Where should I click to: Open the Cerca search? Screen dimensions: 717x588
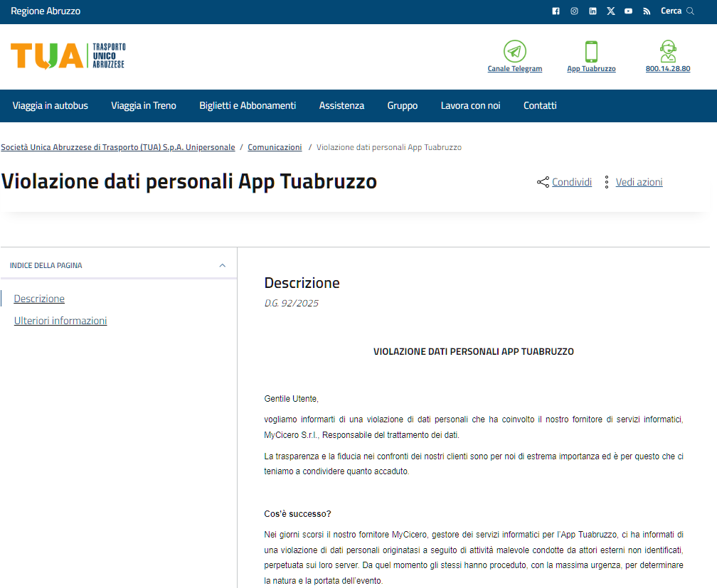pyautogui.click(x=677, y=11)
